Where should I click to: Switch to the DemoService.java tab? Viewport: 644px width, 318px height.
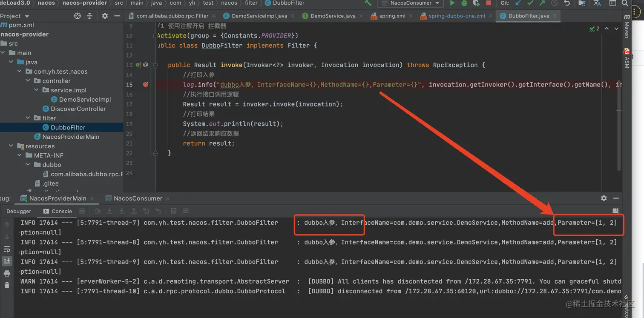tap(333, 16)
